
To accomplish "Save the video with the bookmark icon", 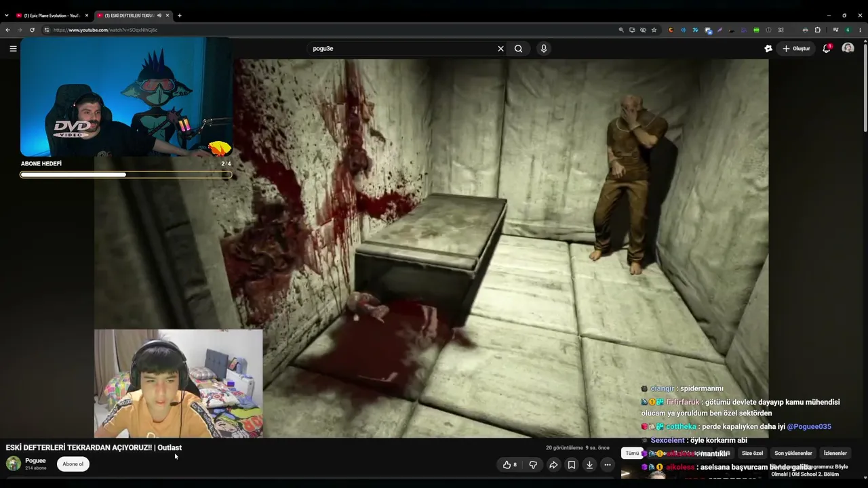I will point(572,465).
